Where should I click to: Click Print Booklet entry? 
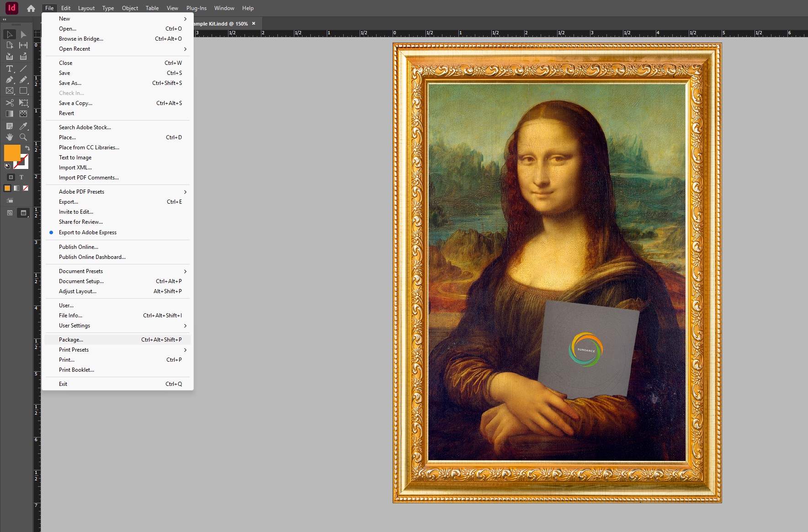pyautogui.click(x=117, y=370)
